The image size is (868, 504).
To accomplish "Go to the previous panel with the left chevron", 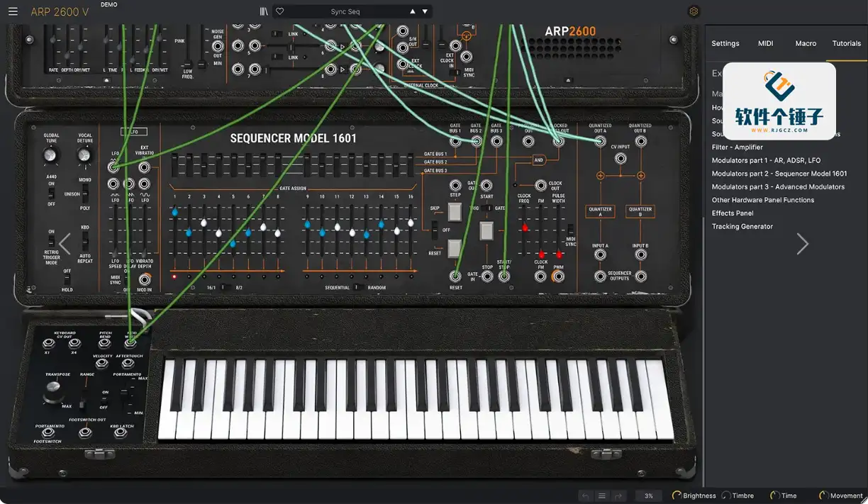I will (65, 244).
